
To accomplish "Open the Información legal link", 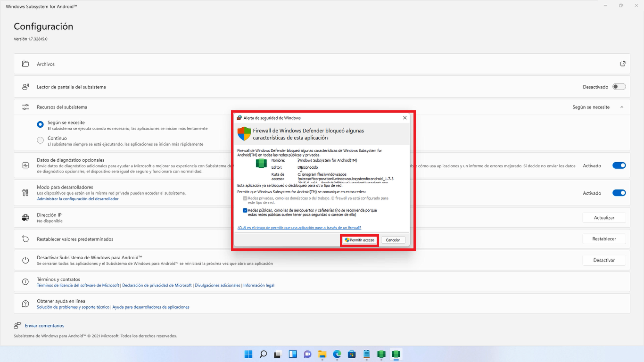I will pos(259,285).
